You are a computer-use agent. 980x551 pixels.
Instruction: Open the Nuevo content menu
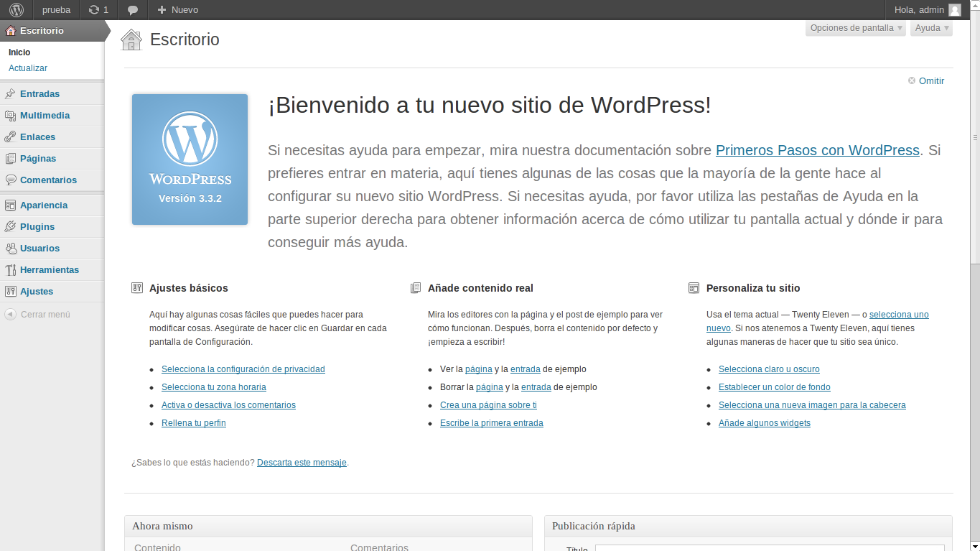[178, 10]
